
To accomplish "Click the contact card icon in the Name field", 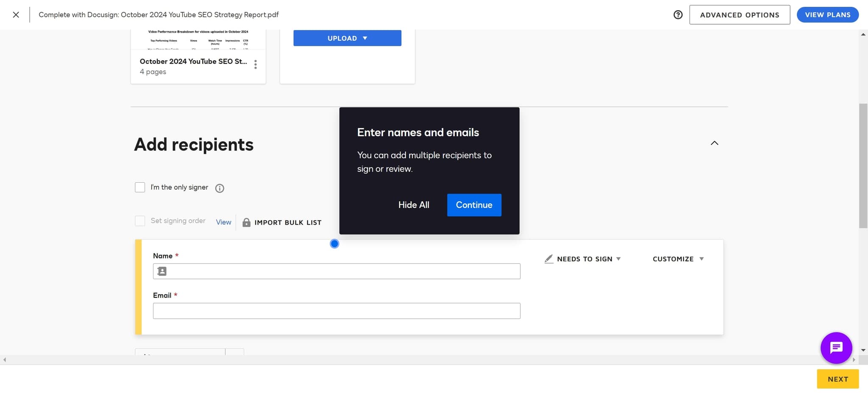I will point(161,271).
